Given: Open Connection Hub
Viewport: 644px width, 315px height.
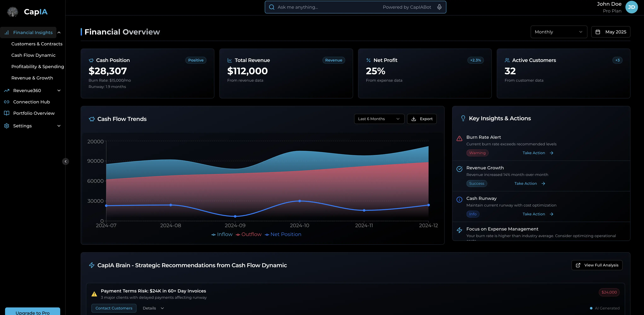Looking at the screenshot, I should (32, 102).
